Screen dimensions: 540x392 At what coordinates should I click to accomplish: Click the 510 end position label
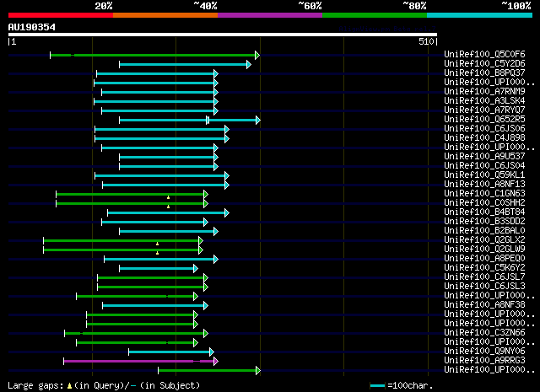[426, 41]
